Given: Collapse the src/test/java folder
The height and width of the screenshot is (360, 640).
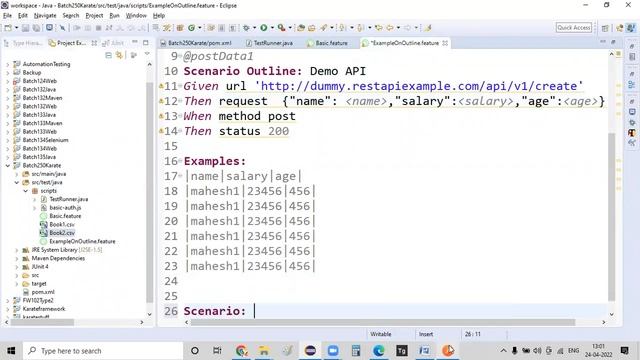Looking at the screenshot, I should coord(17,182).
